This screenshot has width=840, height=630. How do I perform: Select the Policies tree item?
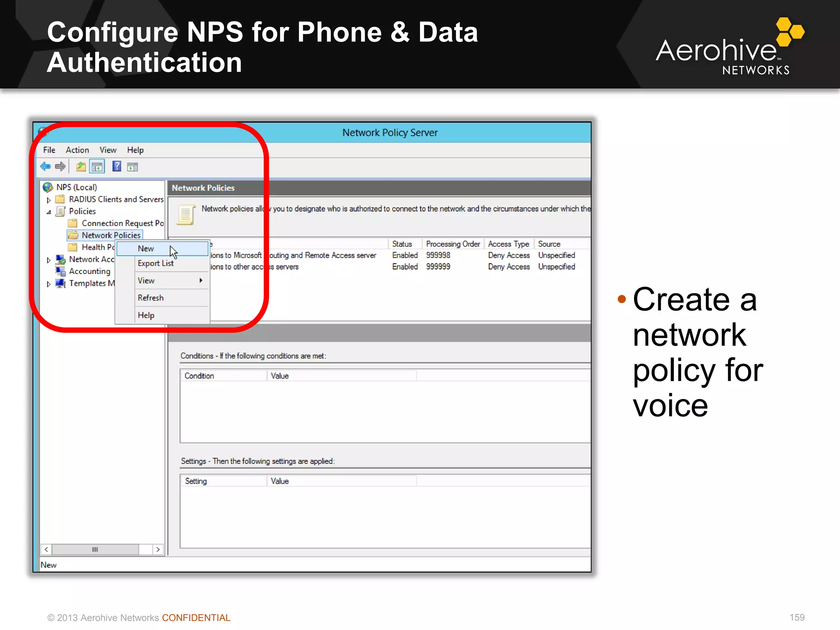(82, 211)
